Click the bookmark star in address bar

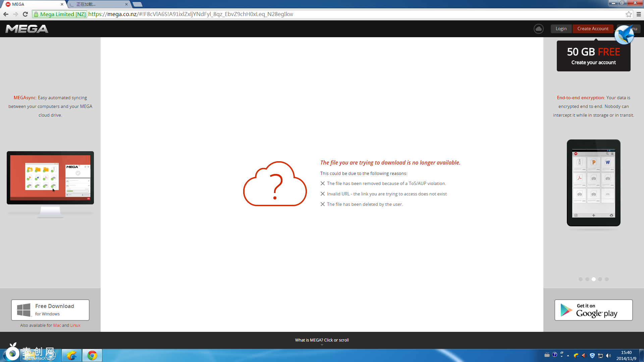(629, 14)
